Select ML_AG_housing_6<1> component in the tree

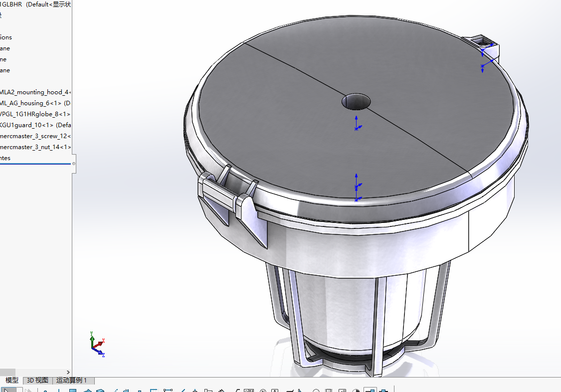tap(35, 103)
